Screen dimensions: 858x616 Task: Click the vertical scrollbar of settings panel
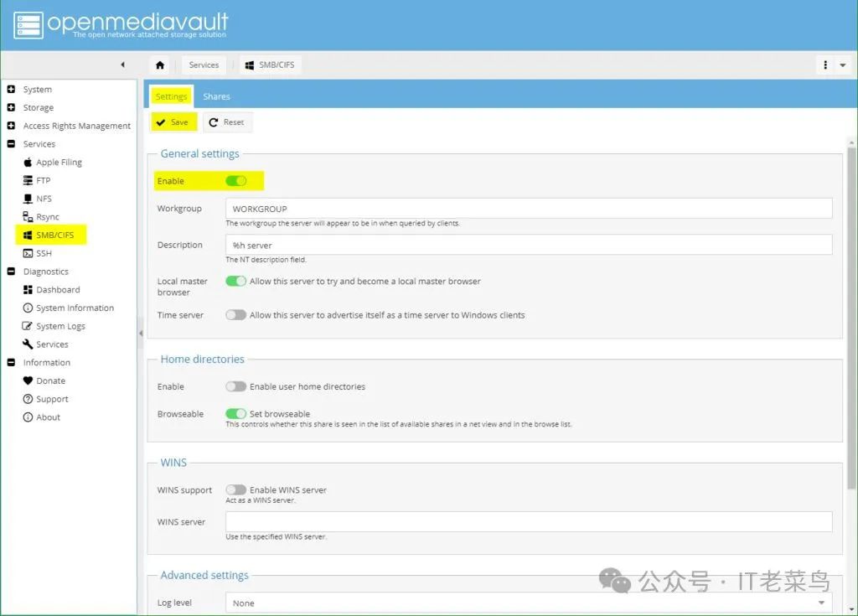[851, 318]
